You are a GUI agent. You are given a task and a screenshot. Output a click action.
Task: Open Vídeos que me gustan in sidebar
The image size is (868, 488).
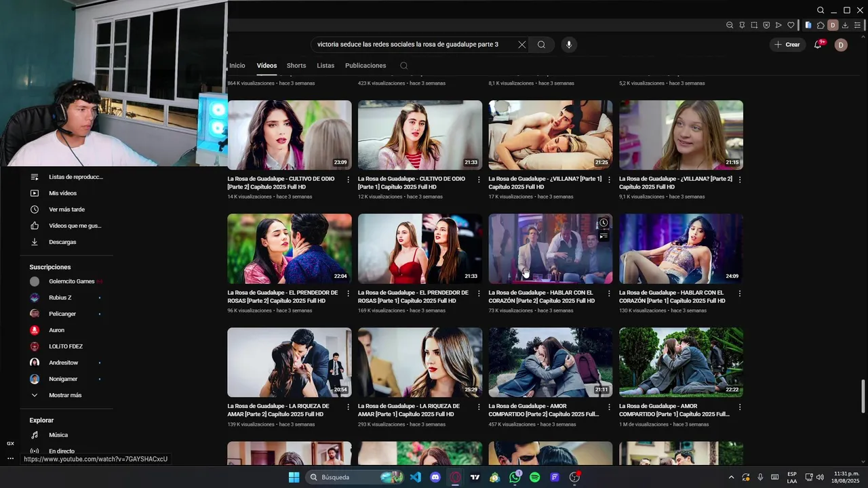pos(66,226)
